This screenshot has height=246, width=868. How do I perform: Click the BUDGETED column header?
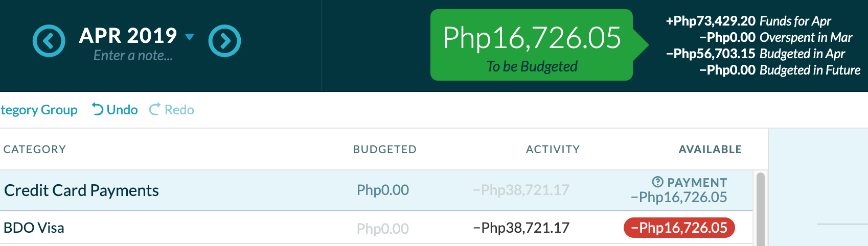click(x=385, y=149)
